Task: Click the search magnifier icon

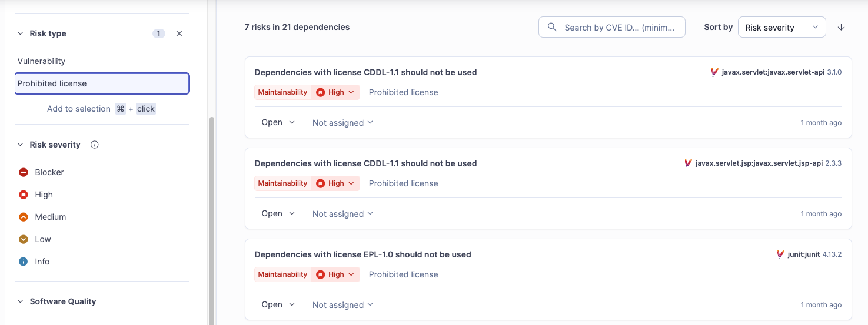Action: click(552, 27)
